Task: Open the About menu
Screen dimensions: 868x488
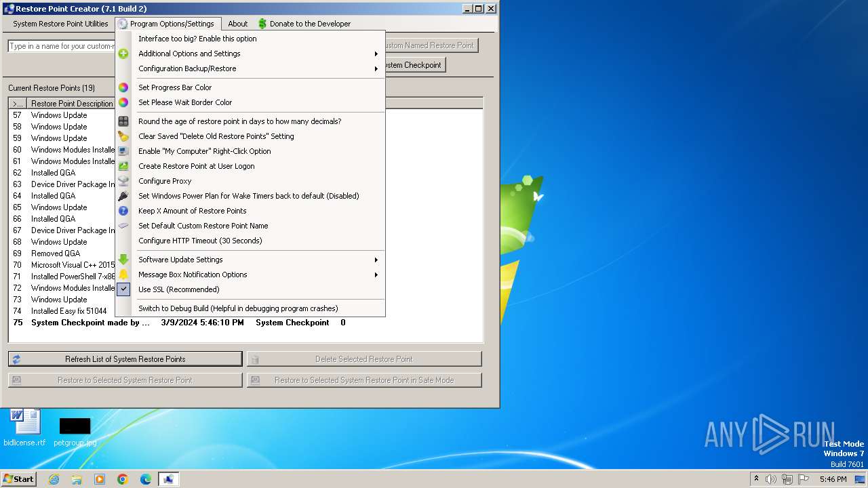Action: tap(237, 24)
